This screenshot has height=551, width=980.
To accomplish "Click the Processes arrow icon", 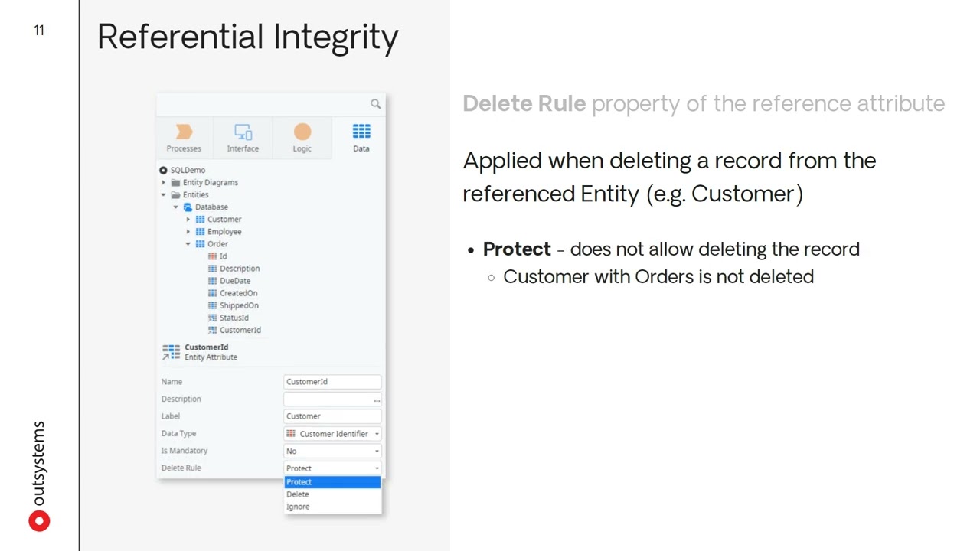I will [184, 132].
